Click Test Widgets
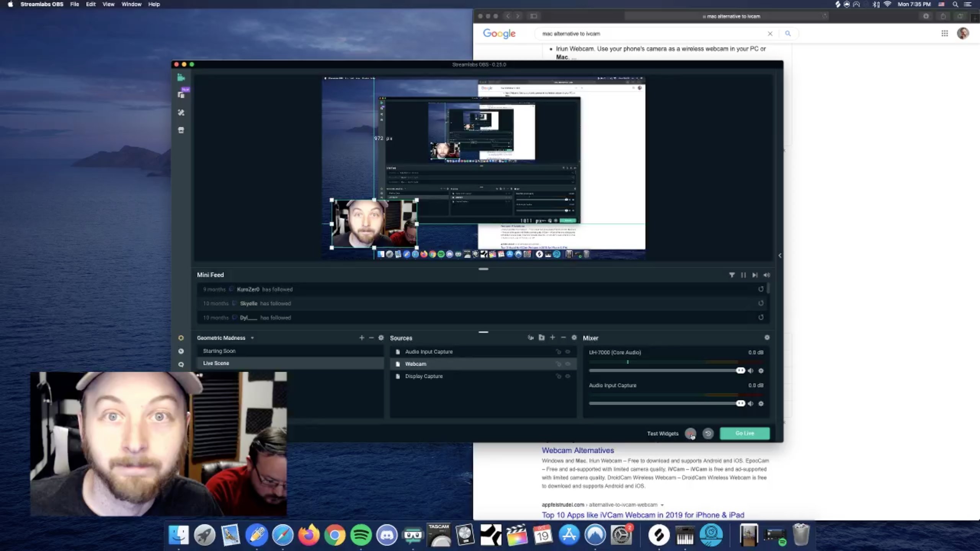Screen dimensions: 980x551 click(663, 434)
